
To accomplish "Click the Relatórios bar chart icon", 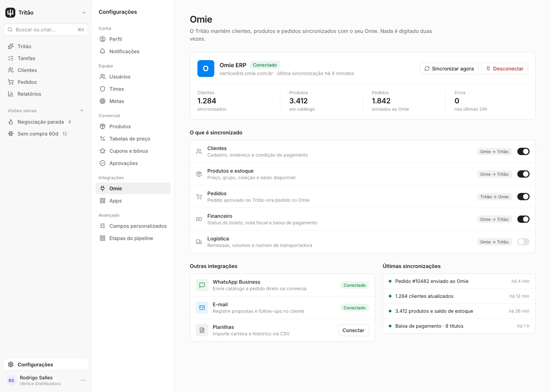I will coord(11,94).
